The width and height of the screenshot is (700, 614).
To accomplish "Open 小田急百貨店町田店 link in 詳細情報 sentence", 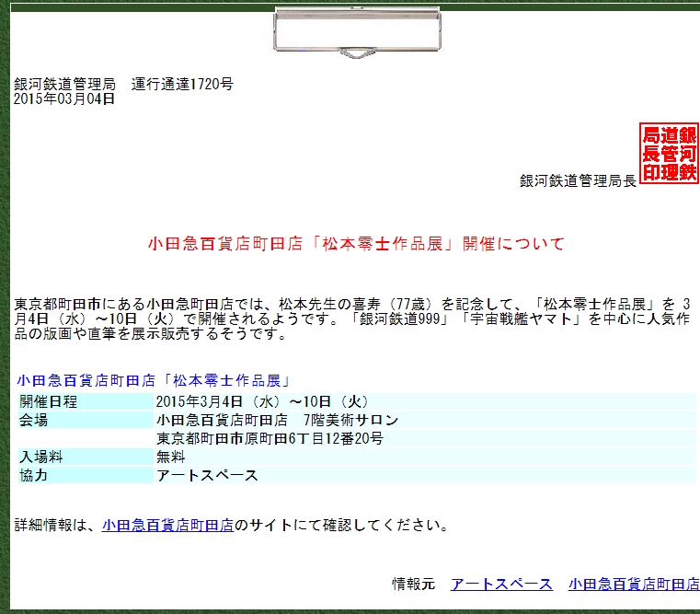I will pos(167,525).
